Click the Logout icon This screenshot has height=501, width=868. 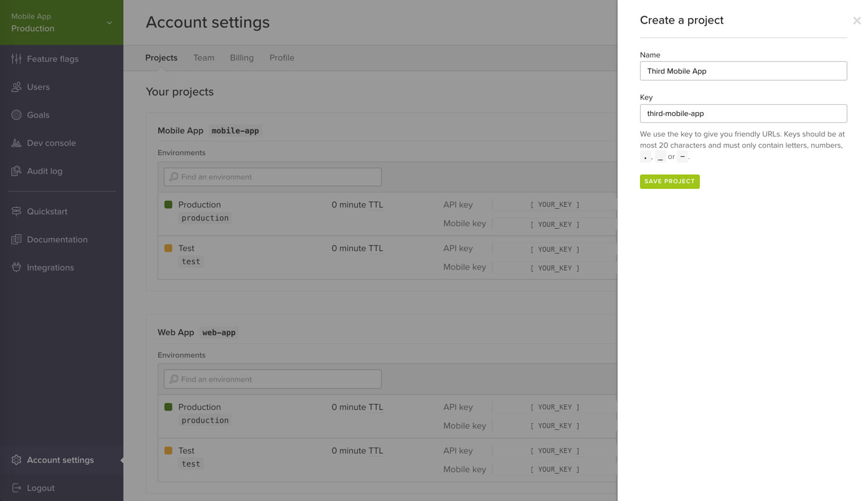[x=14, y=488]
